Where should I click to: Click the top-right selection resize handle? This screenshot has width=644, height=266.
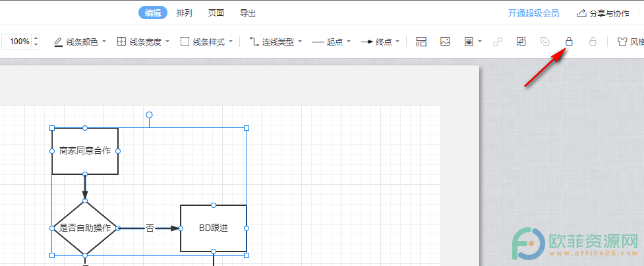[247, 128]
